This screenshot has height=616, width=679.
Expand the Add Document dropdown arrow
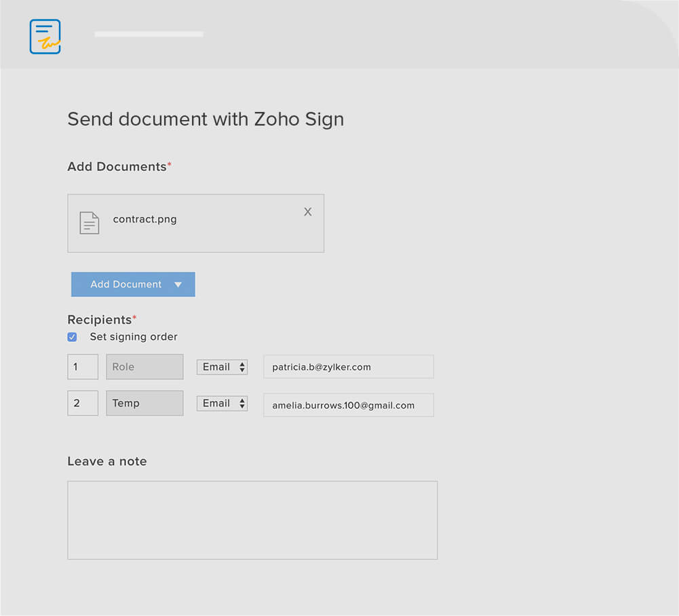pyautogui.click(x=178, y=285)
